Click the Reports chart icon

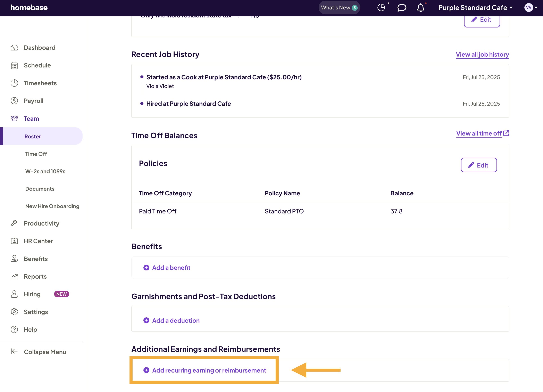pyautogui.click(x=14, y=276)
